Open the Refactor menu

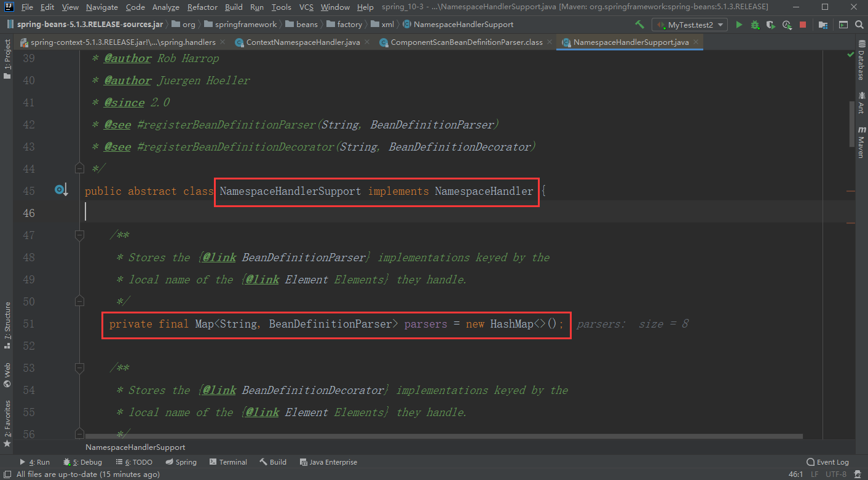(x=202, y=7)
